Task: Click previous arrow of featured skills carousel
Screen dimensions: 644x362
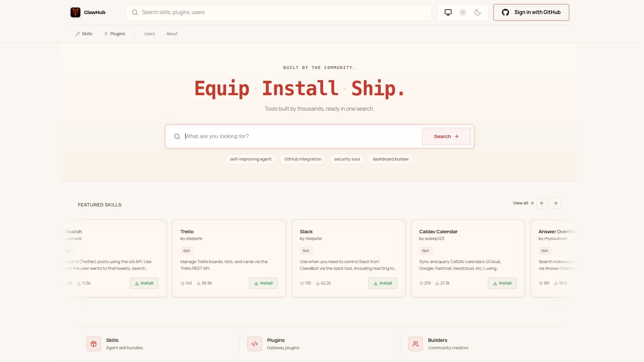Action: 542,203
